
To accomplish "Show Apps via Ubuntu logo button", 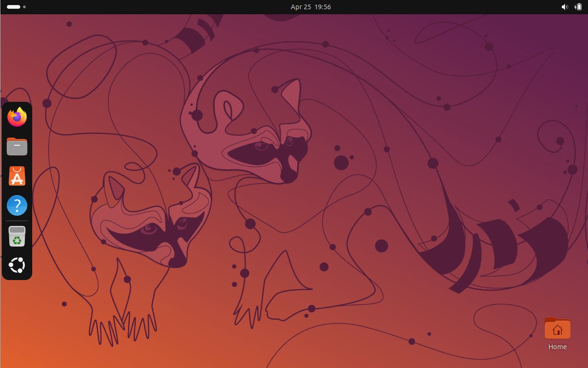I will tap(17, 265).
